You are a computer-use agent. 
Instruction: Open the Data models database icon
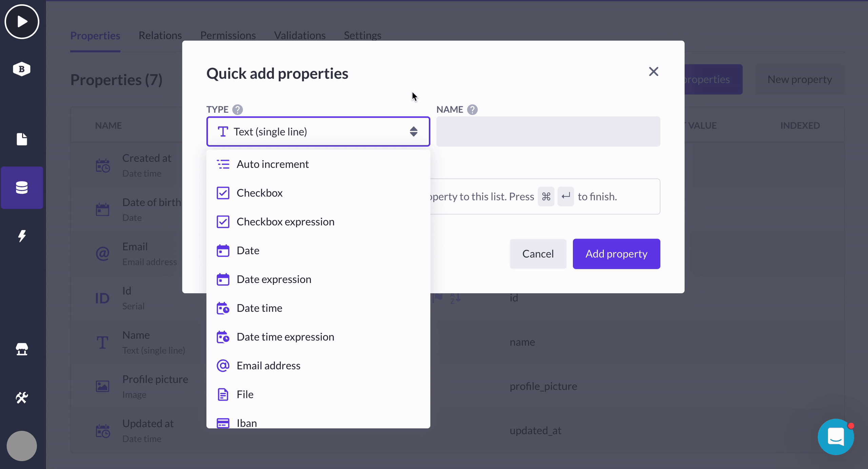[x=22, y=188]
